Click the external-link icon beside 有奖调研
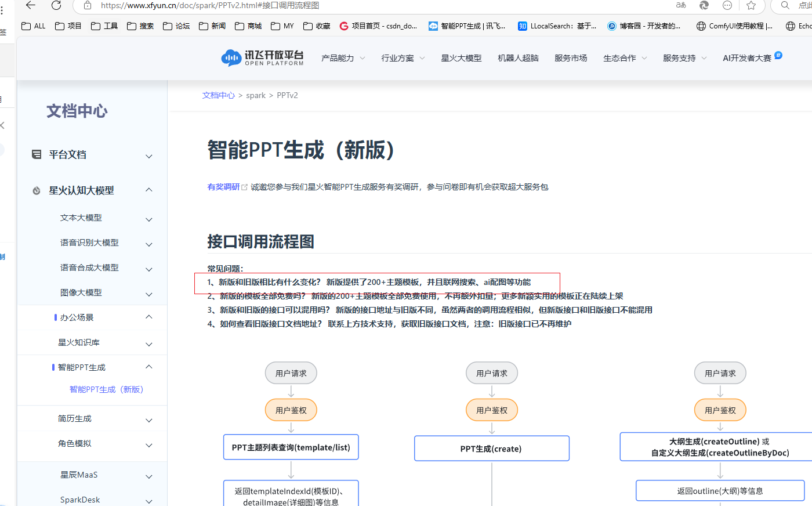Image resolution: width=812 pixels, height=506 pixels. pos(244,187)
